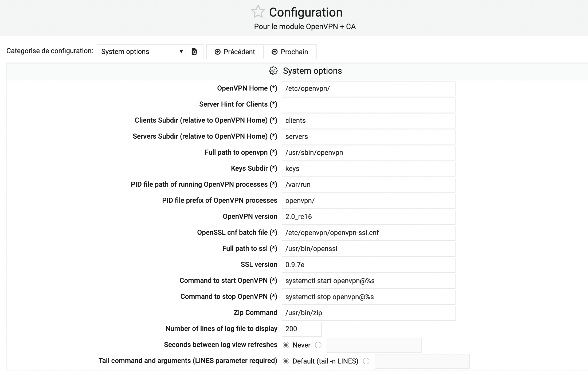Select the OpenVPN version field showing 2.0_rc16
The image size is (588, 375).
tap(369, 217)
